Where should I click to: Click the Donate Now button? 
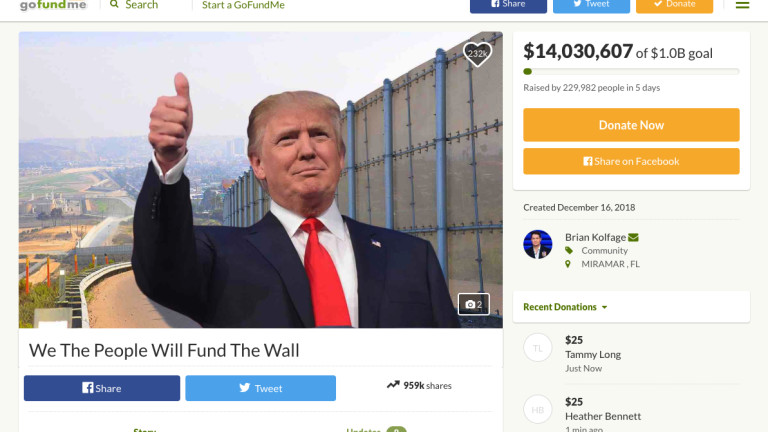tap(631, 125)
